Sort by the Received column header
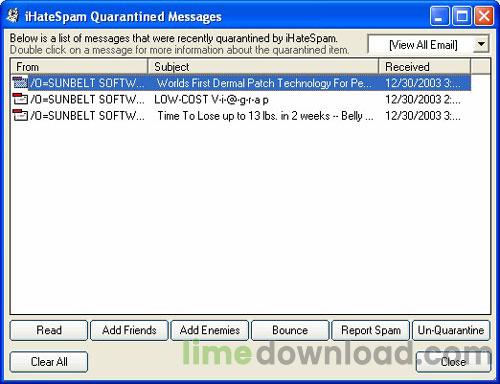Screen dimensions: 500x384 click(424, 67)
